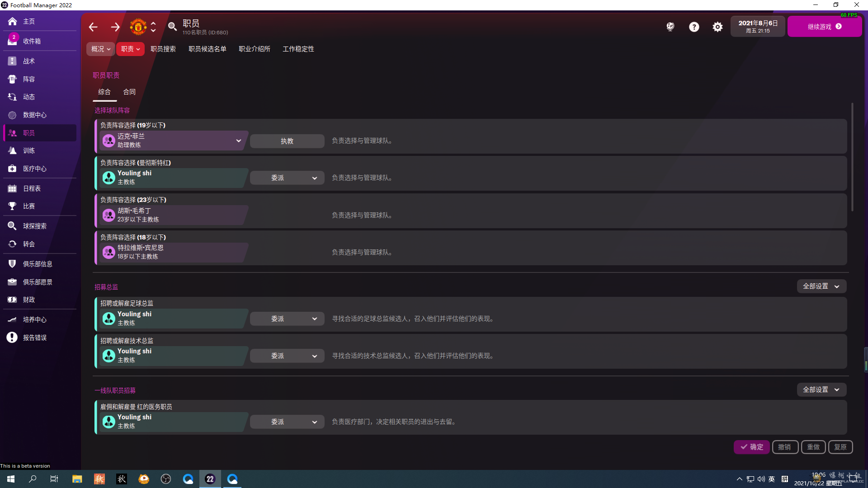Click the back navigation arrow
This screenshot has width=868, height=488.
click(x=93, y=27)
